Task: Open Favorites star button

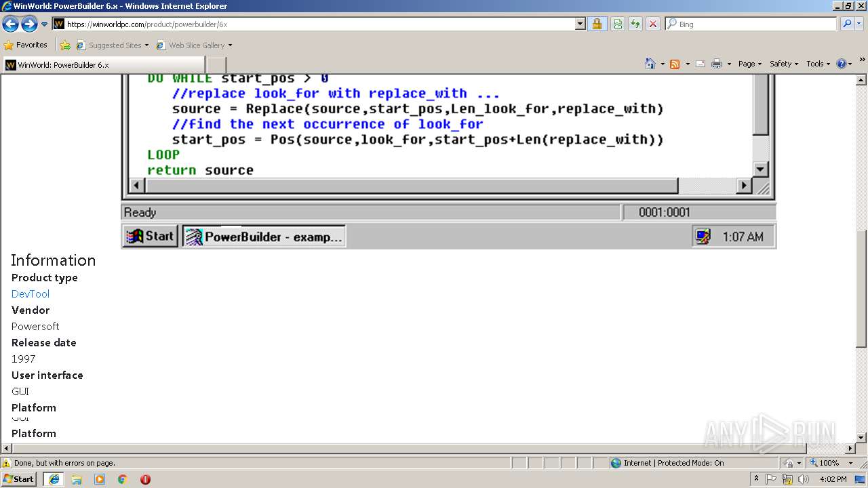Action: pos(26,45)
